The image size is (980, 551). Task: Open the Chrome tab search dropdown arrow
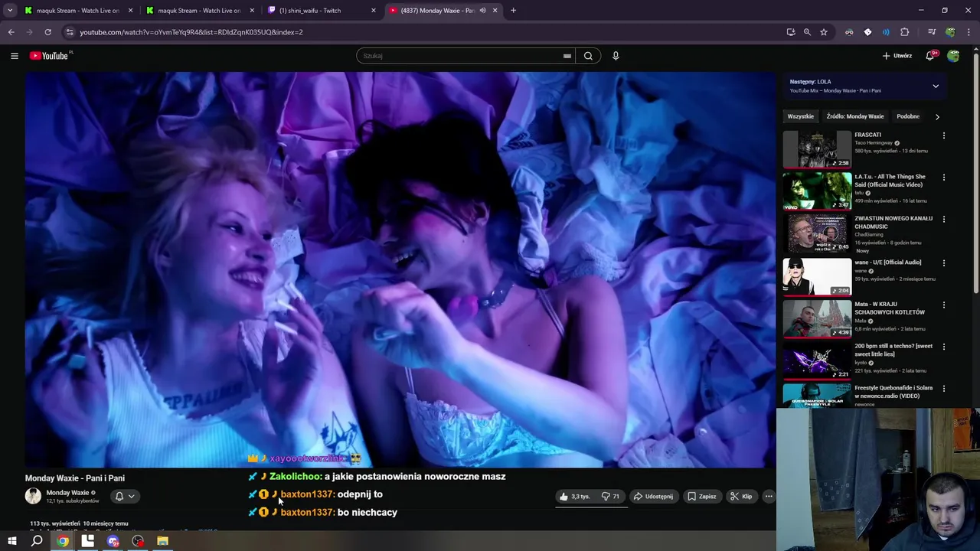click(x=10, y=11)
